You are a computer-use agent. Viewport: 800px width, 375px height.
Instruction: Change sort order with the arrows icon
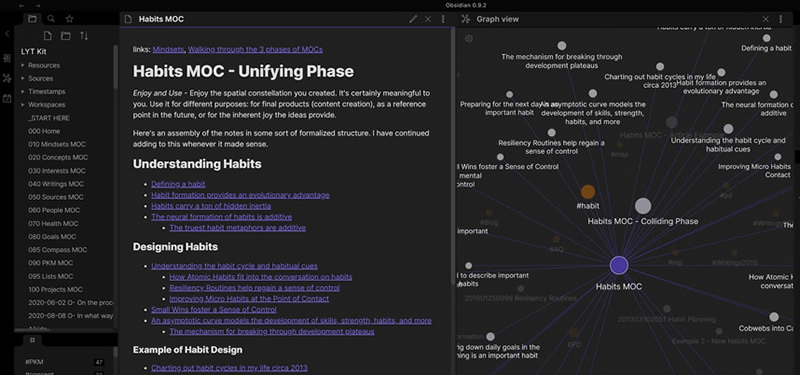[84, 36]
